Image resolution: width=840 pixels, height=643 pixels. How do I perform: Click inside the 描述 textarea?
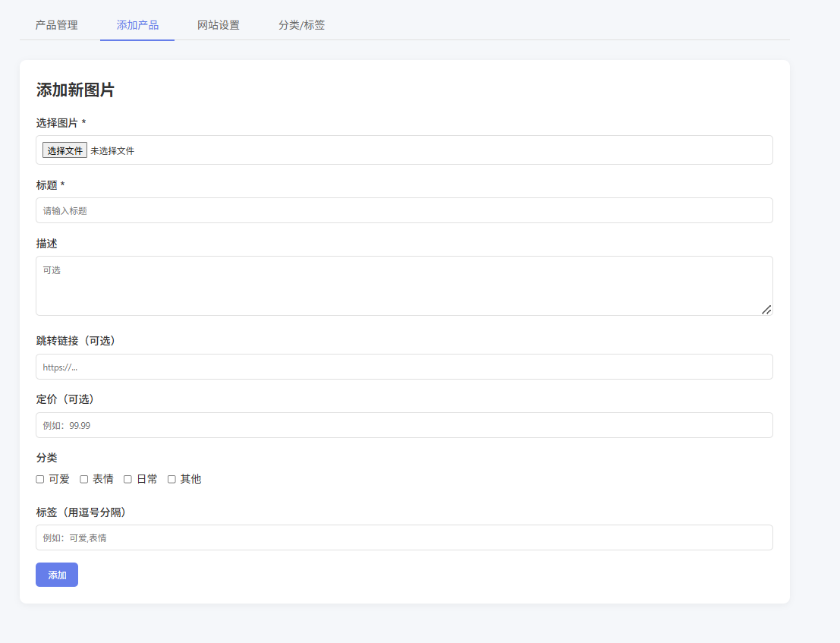(x=404, y=285)
